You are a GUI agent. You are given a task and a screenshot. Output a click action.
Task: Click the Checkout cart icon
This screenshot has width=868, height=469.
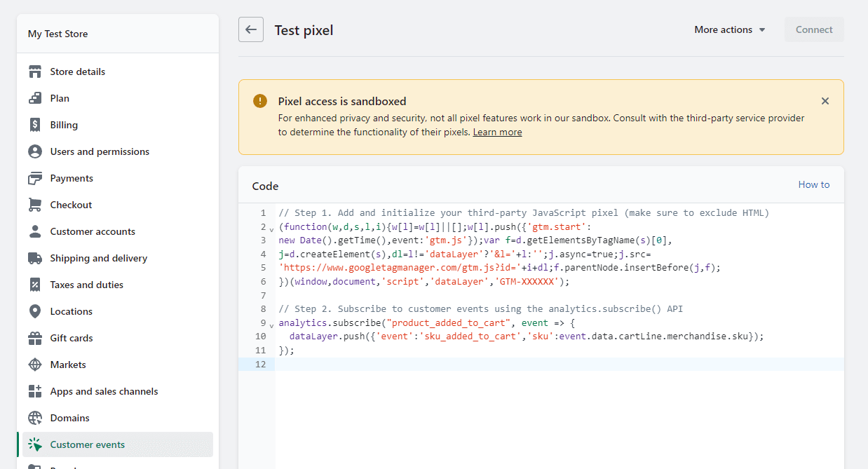(35, 205)
